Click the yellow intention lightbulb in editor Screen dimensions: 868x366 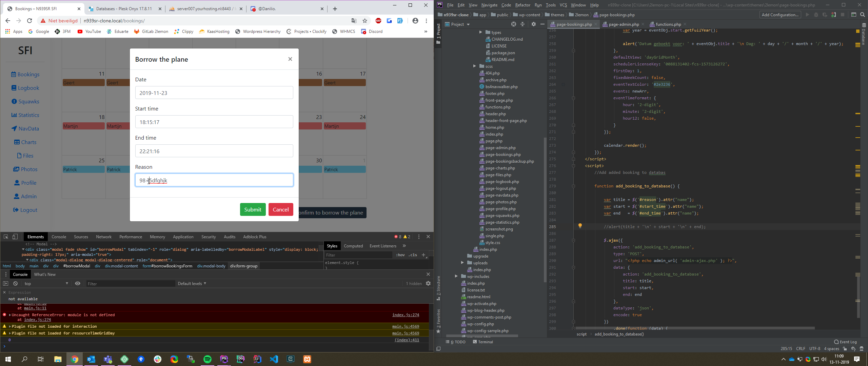coord(580,226)
